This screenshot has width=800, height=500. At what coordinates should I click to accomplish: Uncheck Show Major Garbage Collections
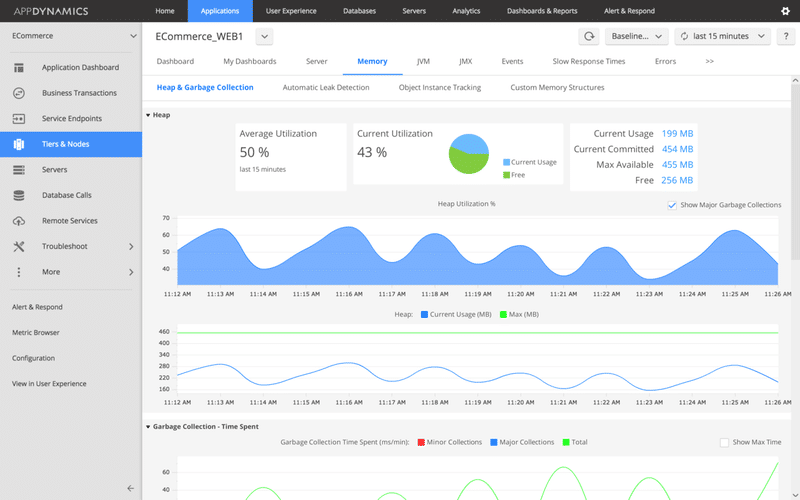click(x=672, y=205)
